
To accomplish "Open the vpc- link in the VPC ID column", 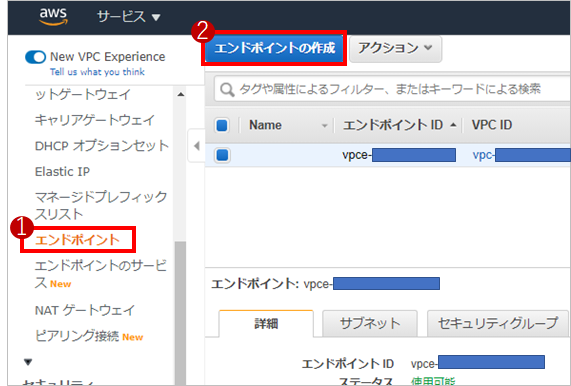I will [x=521, y=155].
